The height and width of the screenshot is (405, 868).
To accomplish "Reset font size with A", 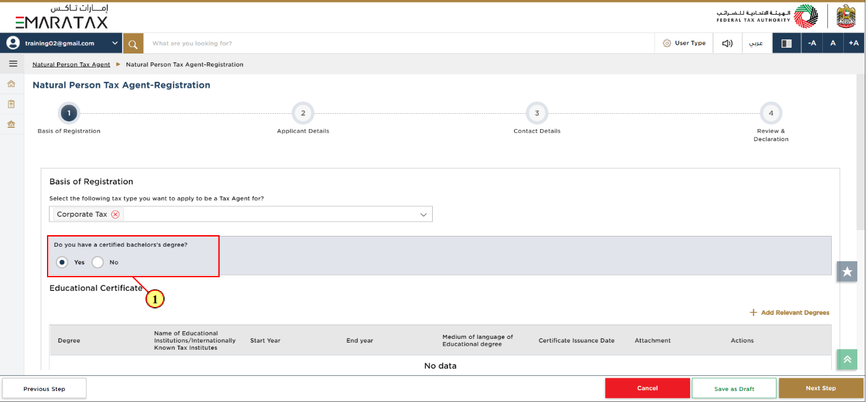I will click(x=832, y=43).
